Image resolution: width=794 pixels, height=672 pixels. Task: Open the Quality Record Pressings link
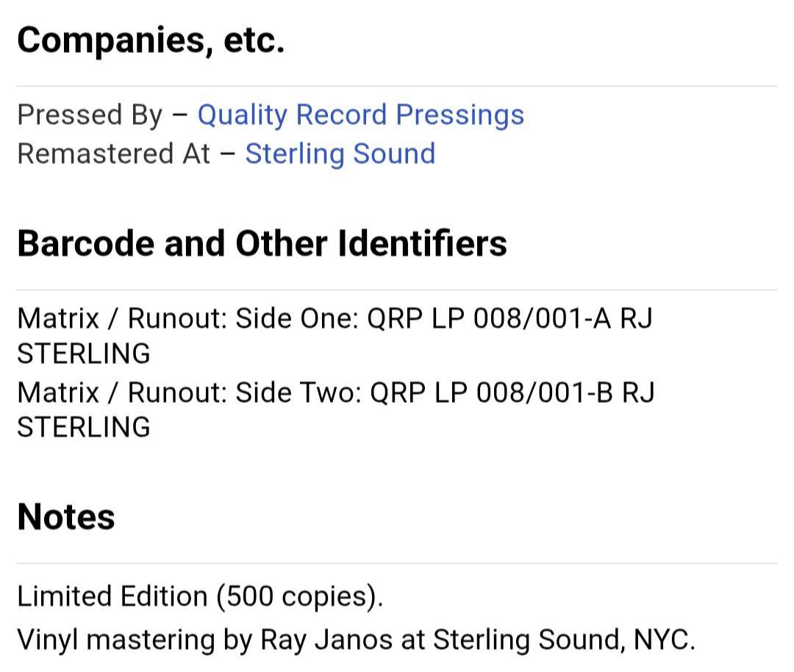360,115
